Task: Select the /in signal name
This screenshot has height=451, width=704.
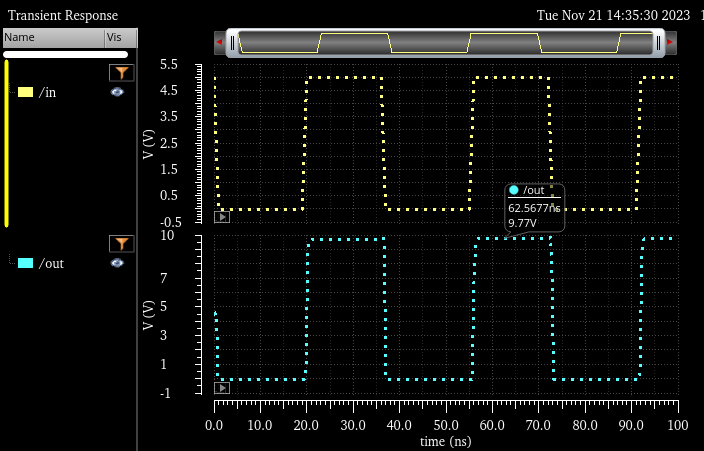Action: (47, 92)
